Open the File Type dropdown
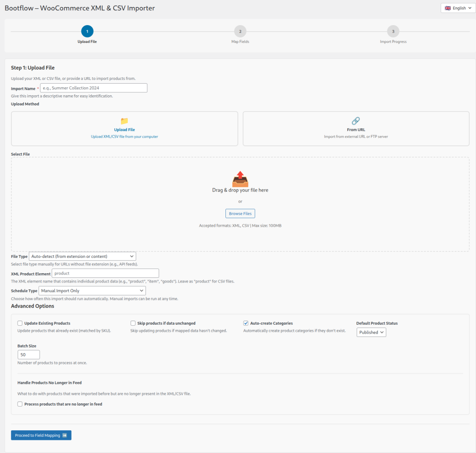This screenshot has height=453, width=476. 82,256
